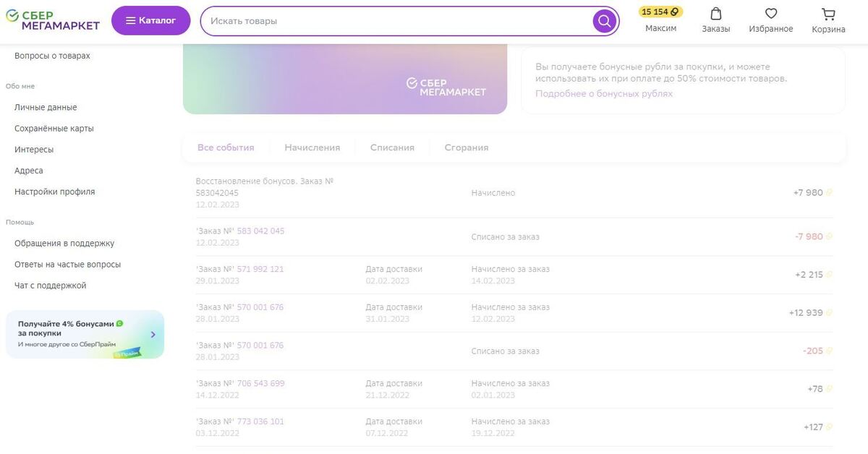Open Настройки профиля in sidebar
Viewport: 868px width, 454px height.
[x=55, y=192]
